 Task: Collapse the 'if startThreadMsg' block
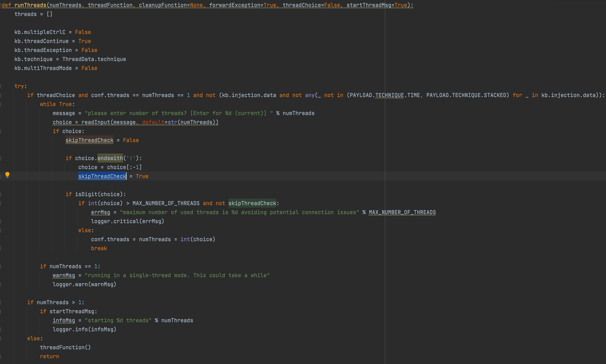(1, 312)
